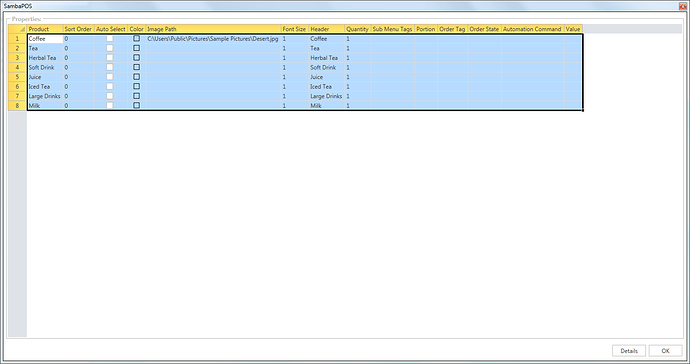The width and height of the screenshot is (690, 364).
Task: Select the Soft Drink product cell
Action: [45, 67]
